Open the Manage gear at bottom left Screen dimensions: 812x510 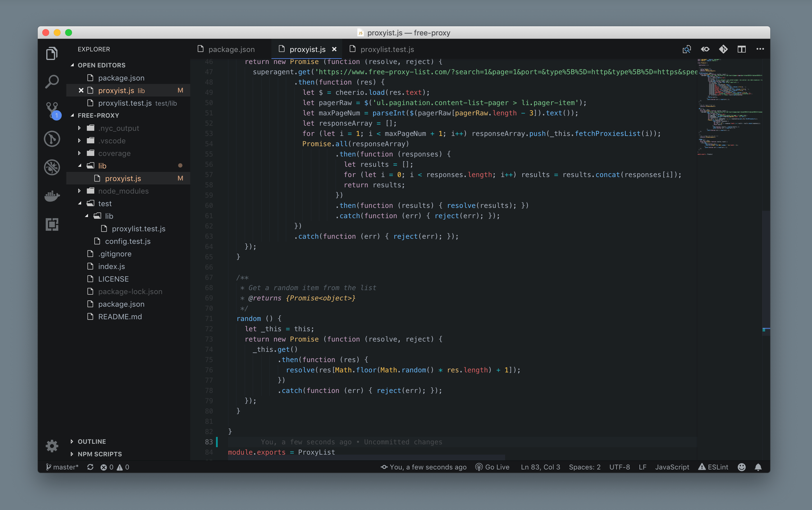(x=52, y=446)
